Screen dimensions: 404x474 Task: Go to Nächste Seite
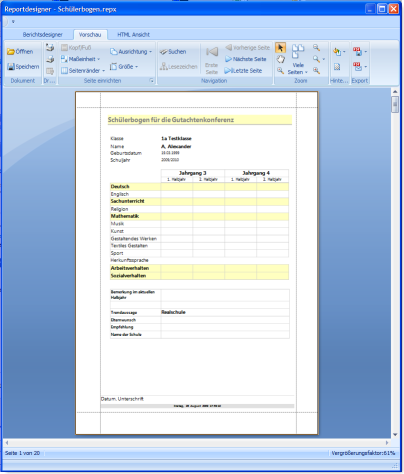246,59
